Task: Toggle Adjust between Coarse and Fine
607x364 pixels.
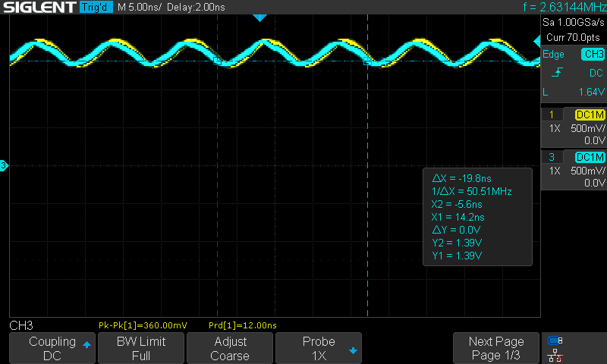Action: (x=230, y=348)
